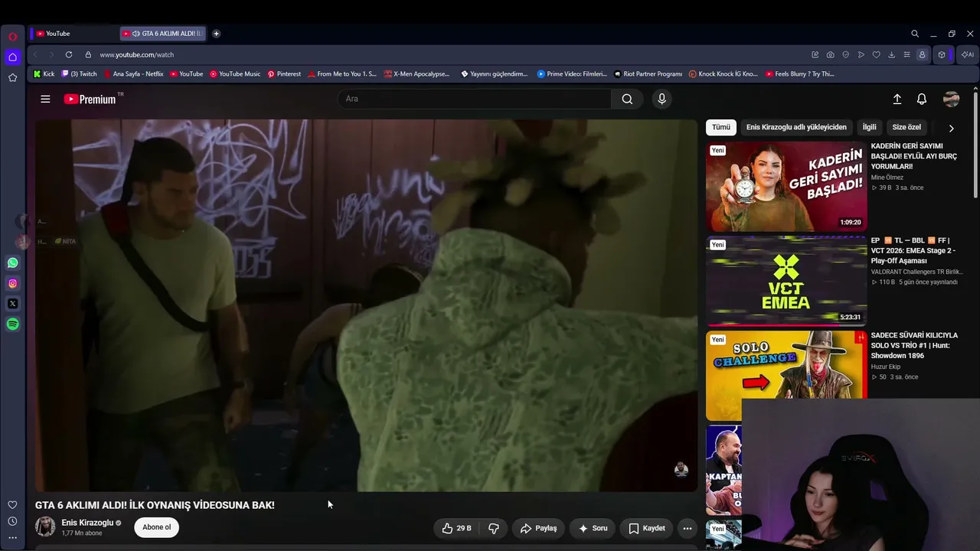Open the toolbar play arrow icon

[861, 54]
